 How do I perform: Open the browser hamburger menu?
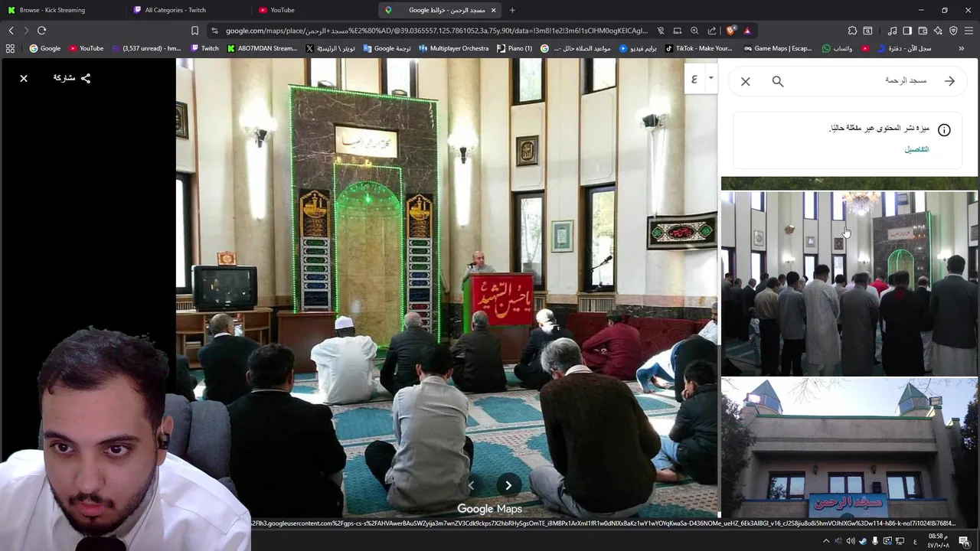[x=969, y=31]
